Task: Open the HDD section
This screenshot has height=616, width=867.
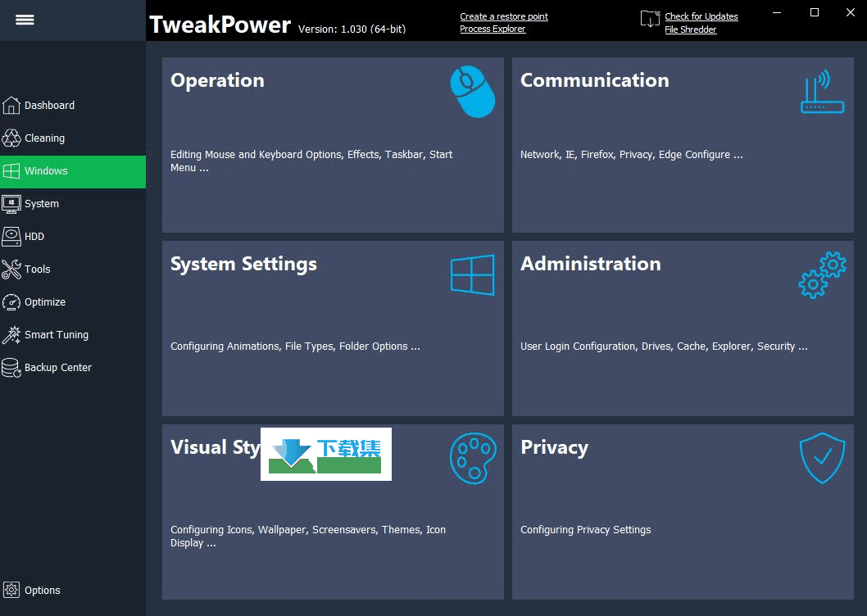Action: coord(73,236)
